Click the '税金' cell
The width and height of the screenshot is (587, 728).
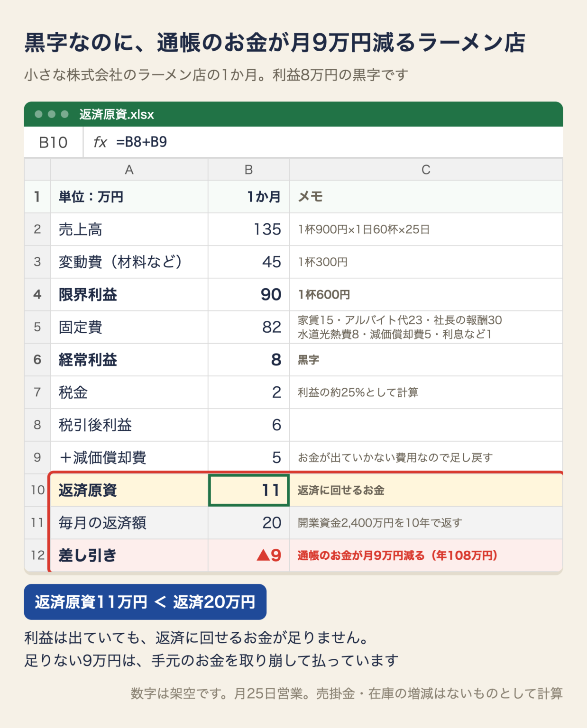point(129,392)
